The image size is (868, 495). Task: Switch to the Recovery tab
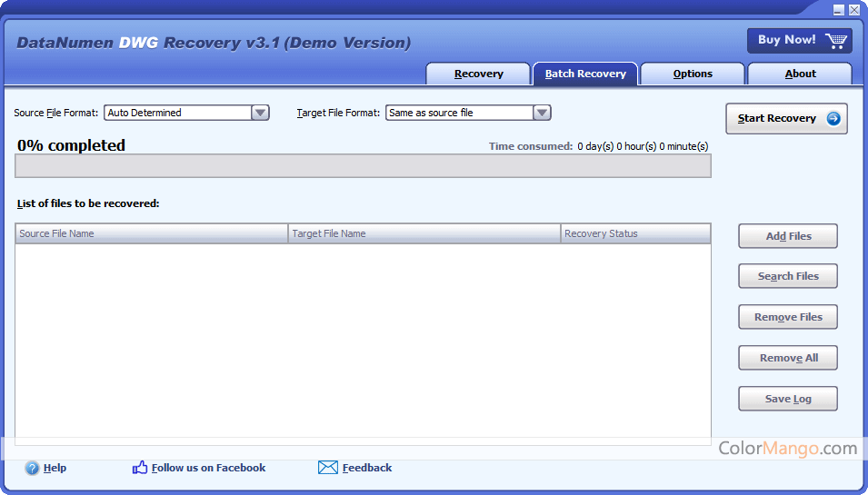click(x=478, y=74)
